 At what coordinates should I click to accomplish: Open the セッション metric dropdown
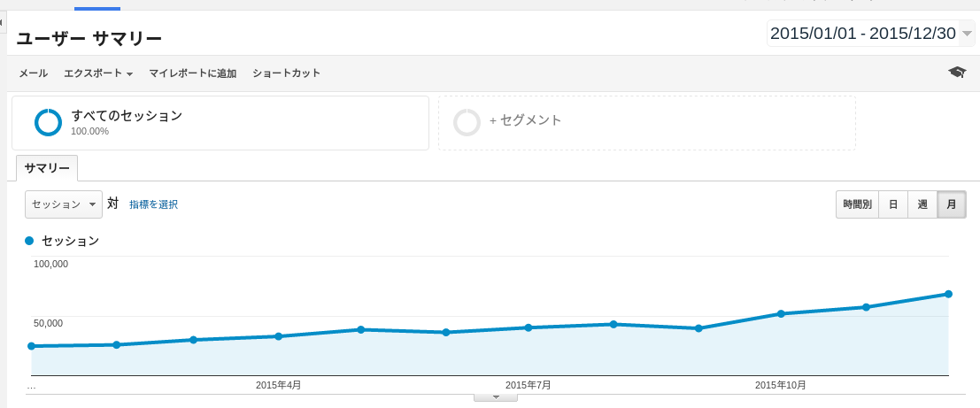coord(64,204)
